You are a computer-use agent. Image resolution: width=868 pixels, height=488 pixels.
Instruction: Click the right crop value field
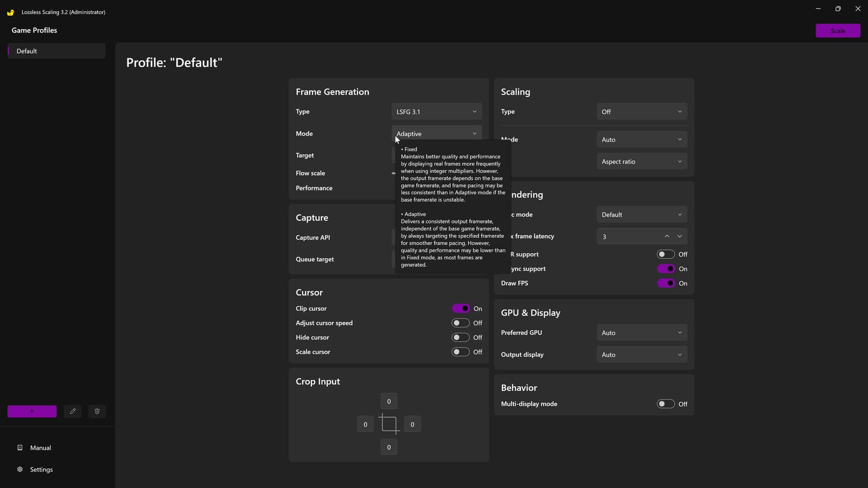(412, 424)
